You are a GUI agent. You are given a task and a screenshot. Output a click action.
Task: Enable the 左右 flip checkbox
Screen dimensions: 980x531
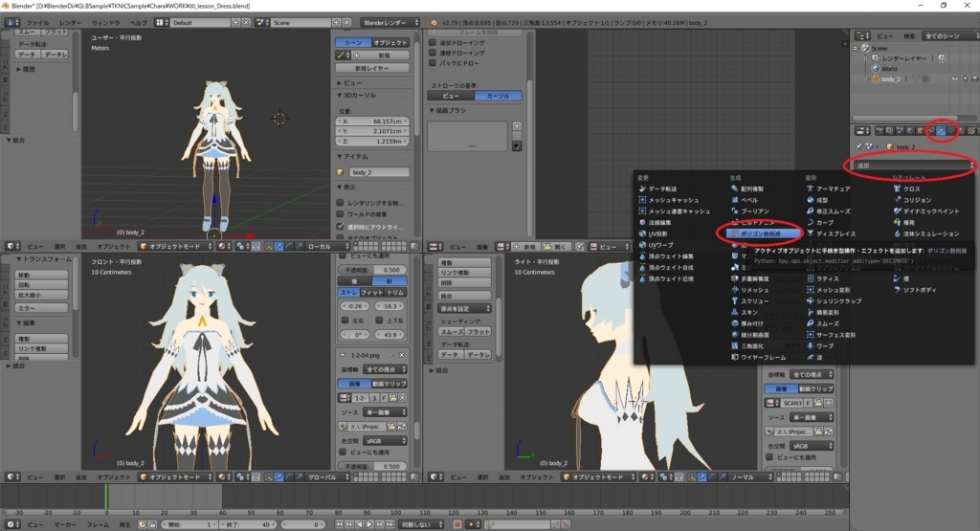[345, 320]
